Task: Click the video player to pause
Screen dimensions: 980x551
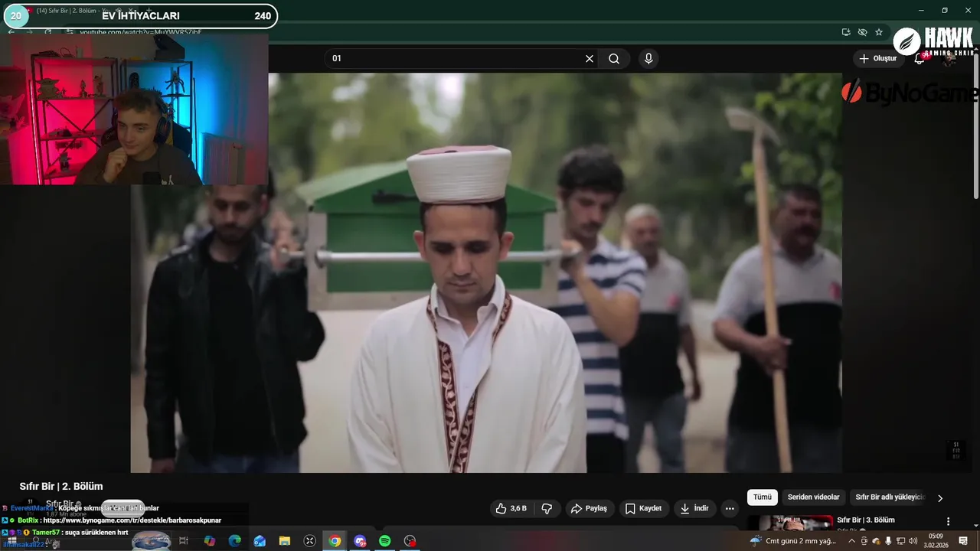Action: (486, 273)
